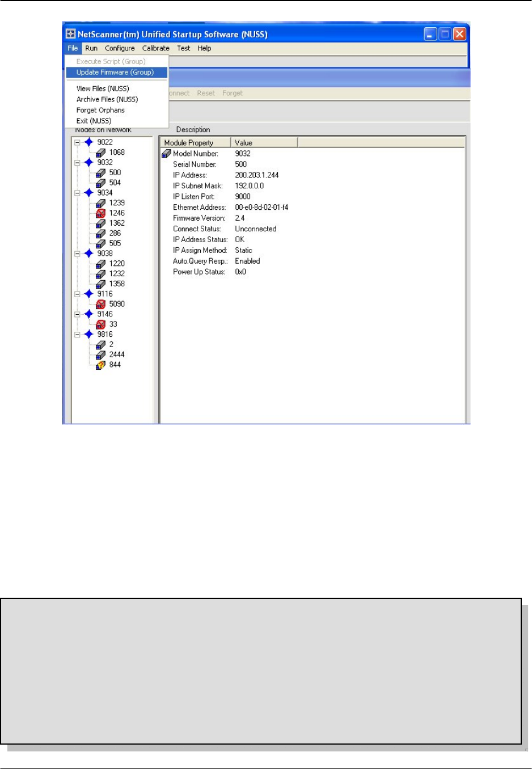Click module icon beside 504

(101, 183)
